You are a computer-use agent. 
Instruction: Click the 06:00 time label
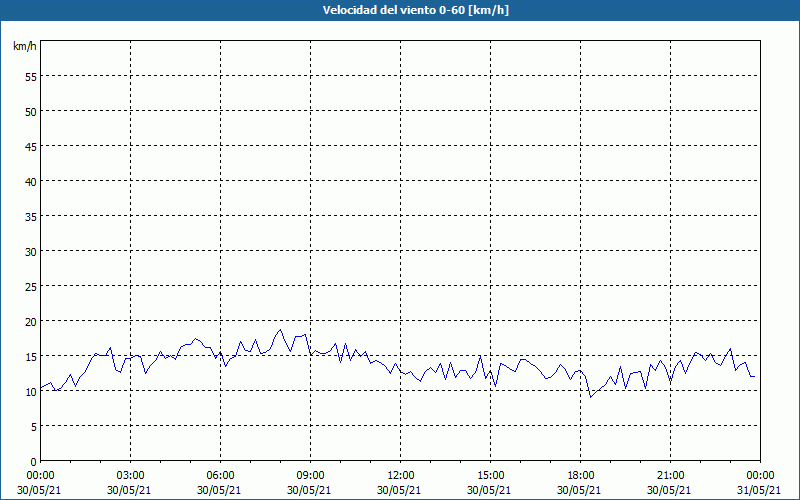pyautogui.click(x=220, y=476)
